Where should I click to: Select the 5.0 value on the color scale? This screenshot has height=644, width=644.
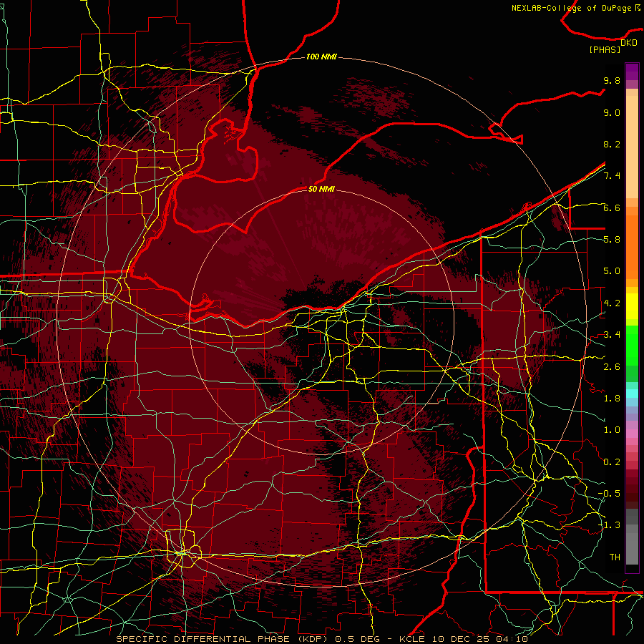pyautogui.click(x=612, y=271)
